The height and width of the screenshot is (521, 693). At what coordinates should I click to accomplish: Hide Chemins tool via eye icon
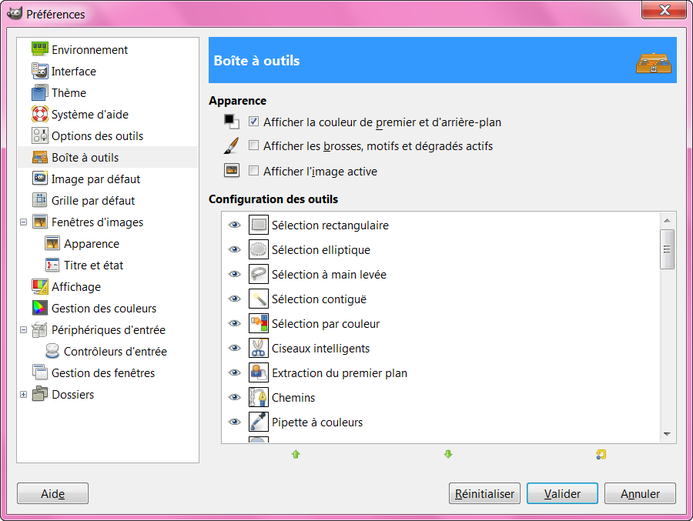point(234,397)
